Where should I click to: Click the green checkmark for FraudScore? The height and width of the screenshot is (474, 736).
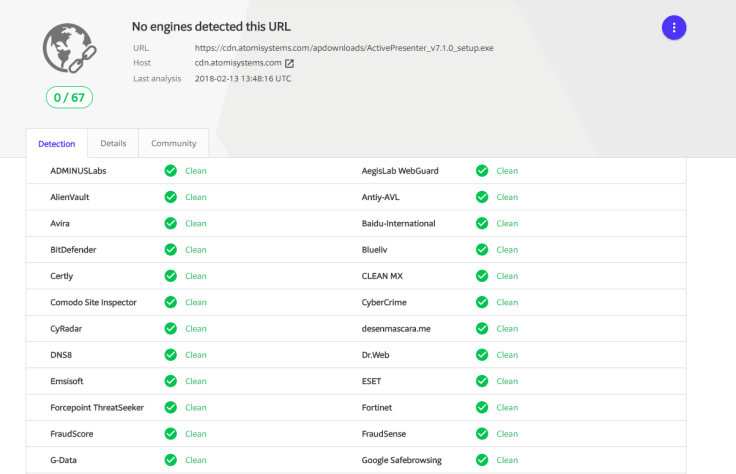171,434
